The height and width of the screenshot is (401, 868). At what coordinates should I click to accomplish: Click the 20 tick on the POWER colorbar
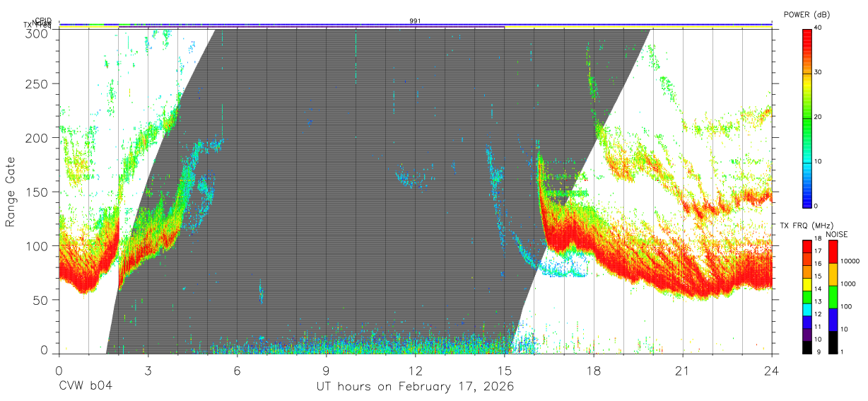coord(818,117)
